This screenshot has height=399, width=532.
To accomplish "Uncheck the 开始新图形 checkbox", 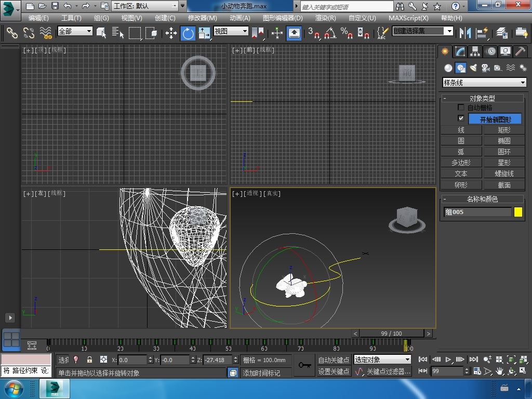I will pyautogui.click(x=461, y=118).
